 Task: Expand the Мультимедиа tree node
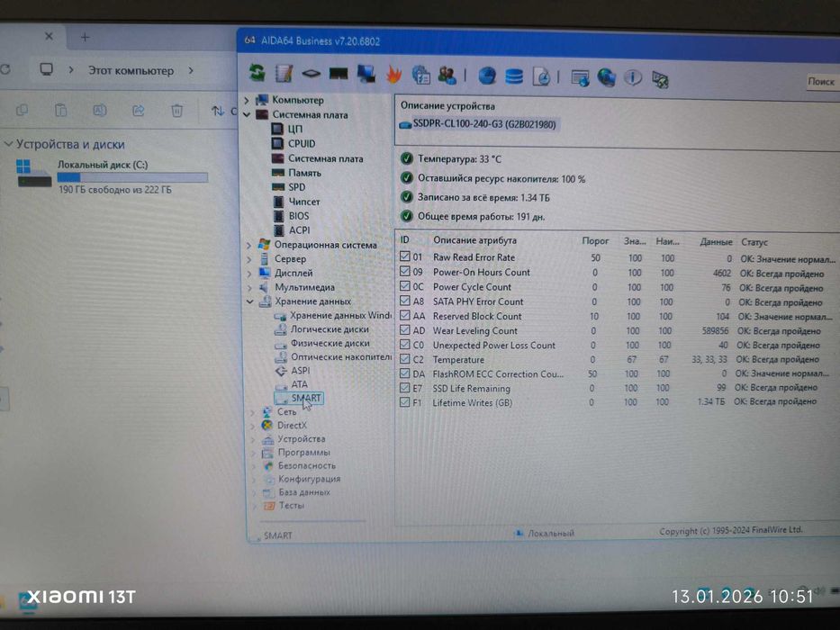249,287
